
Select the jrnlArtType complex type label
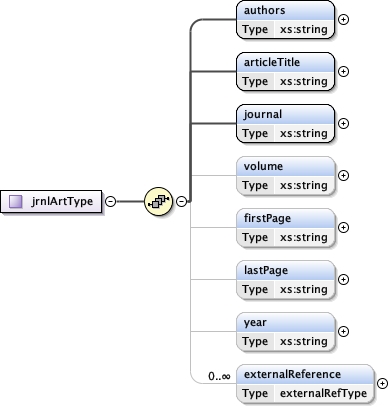(62, 201)
